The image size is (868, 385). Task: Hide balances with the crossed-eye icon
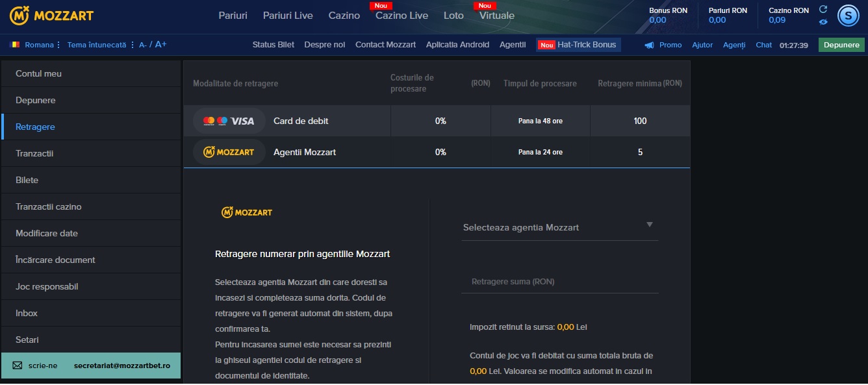click(823, 21)
